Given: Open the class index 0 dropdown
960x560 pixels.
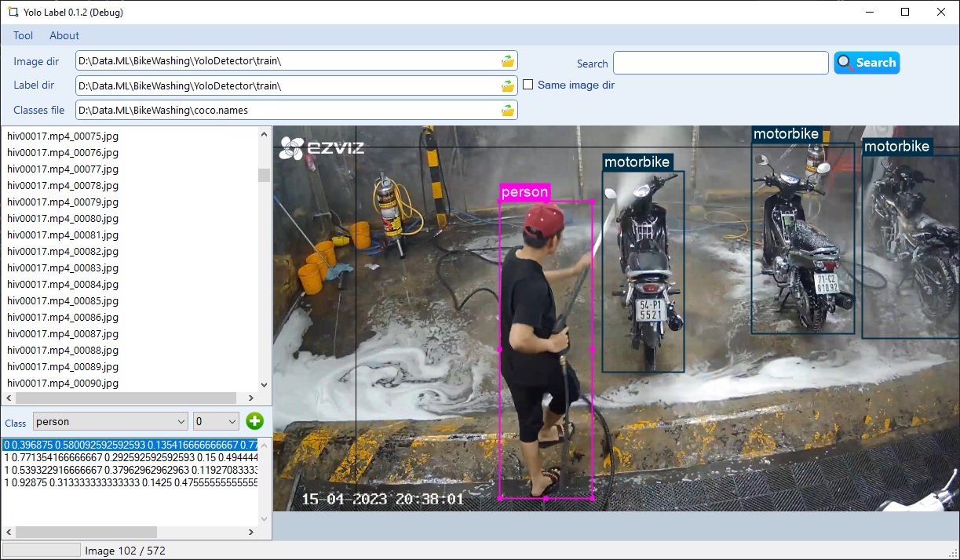Looking at the screenshot, I should pyautogui.click(x=216, y=422).
